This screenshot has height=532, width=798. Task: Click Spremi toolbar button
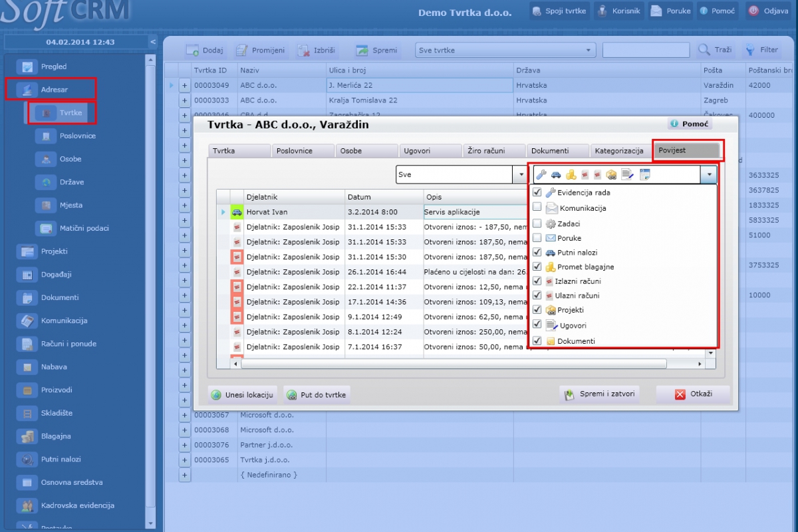click(377, 50)
